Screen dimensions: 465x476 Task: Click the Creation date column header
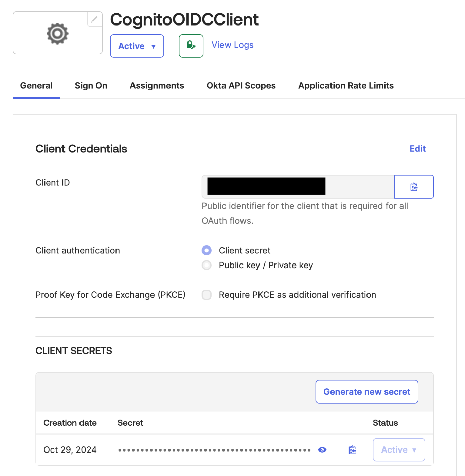(x=70, y=423)
